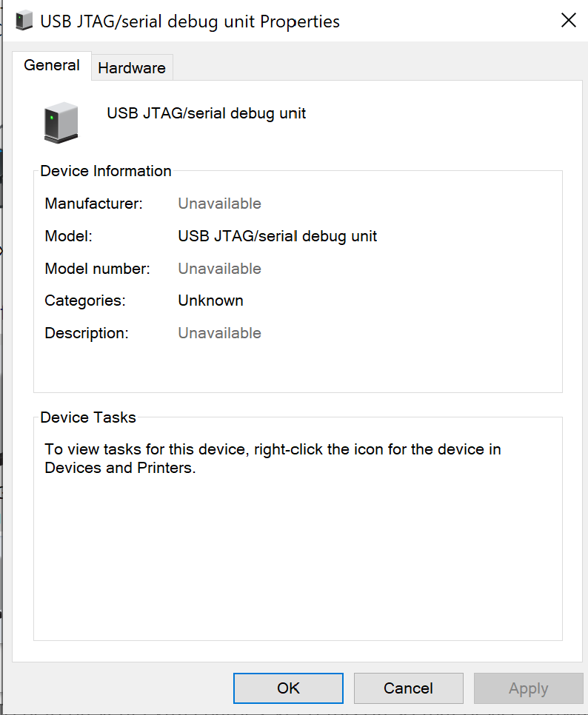Click the window title text
Screen dimensions: 588x715
click(190, 21)
